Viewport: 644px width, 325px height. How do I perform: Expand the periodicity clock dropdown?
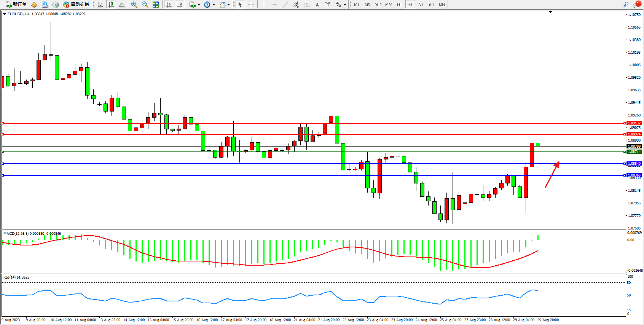pyautogui.click(x=214, y=5)
